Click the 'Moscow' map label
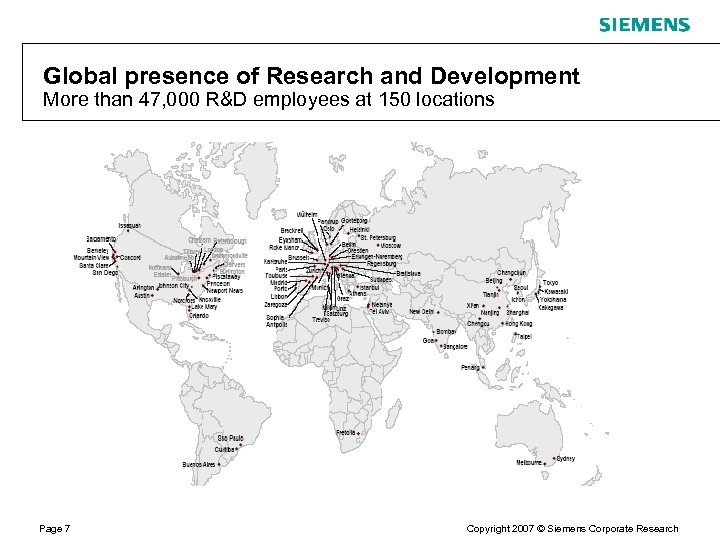Screen dimensions: 720x540 pyautogui.click(x=391, y=246)
